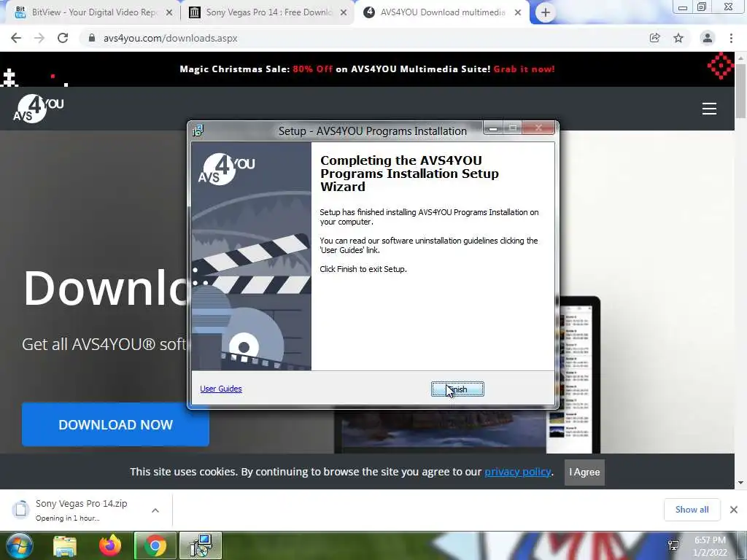
Task: Accept cookies with I Agree
Action: pyautogui.click(x=584, y=472)
